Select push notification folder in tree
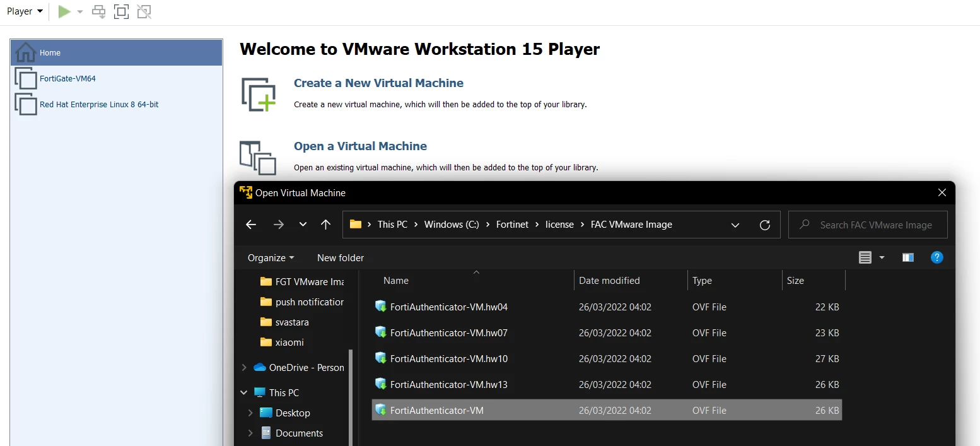This screenshot has height=446, width=980. (302, 302)
